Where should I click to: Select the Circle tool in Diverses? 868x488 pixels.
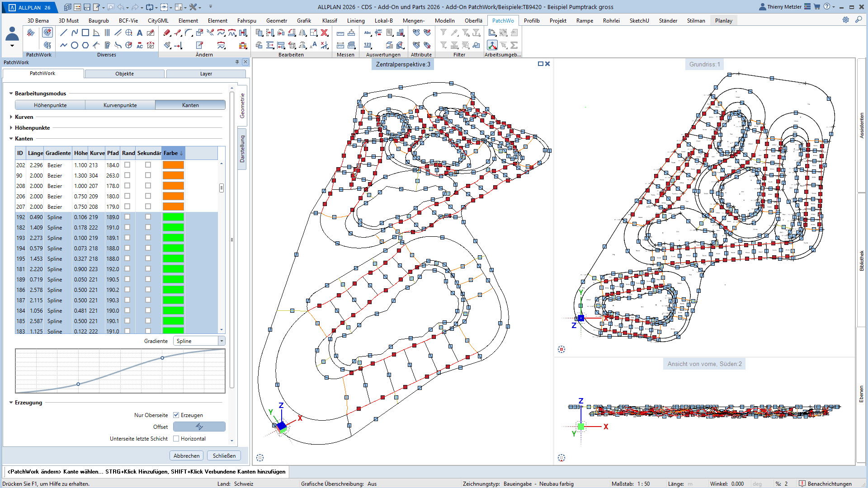tap(75, 45)
